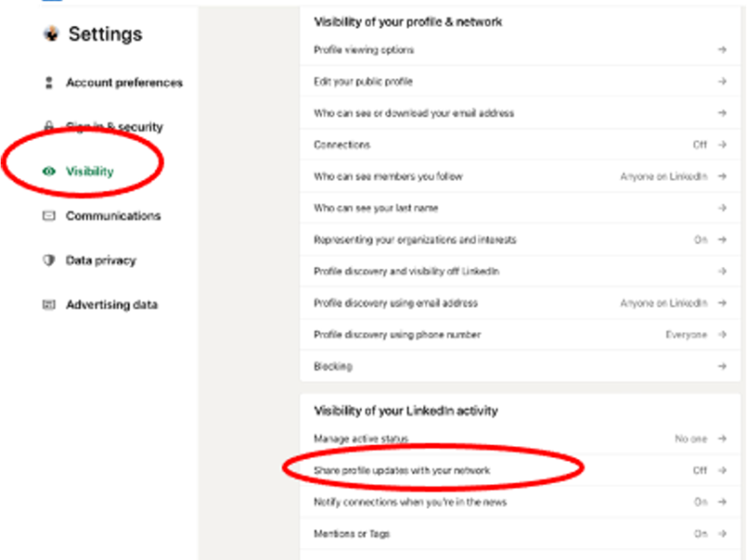747x560 pixels.
Task: Expand Who can see members you follow
Action: coord(520,176)
